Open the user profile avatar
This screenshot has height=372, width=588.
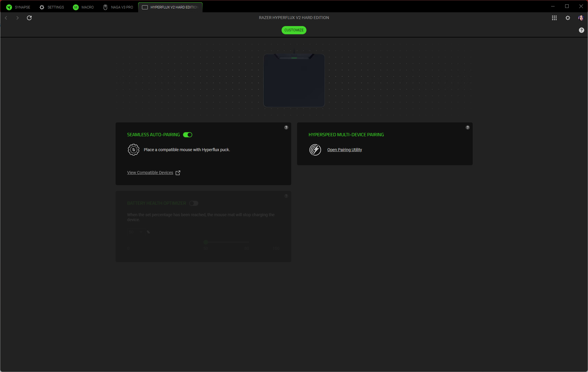click(x=581, y=18)
